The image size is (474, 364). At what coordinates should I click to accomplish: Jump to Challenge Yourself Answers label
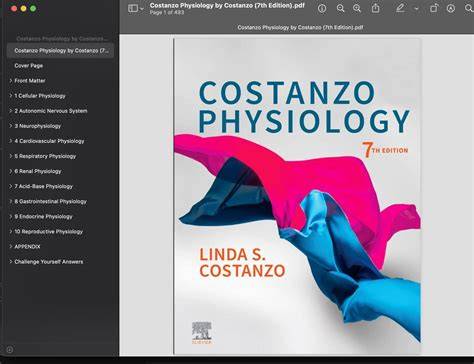[49, 262]
